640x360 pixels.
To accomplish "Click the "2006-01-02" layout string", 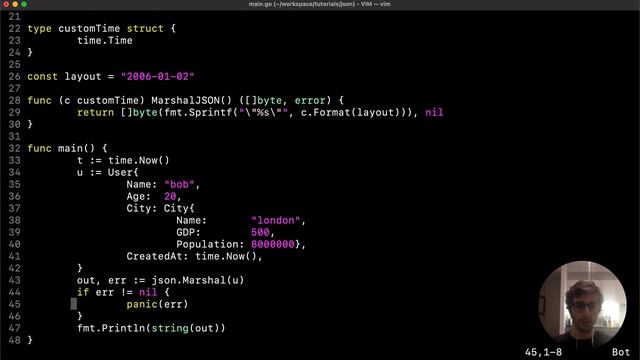I will pos(158,76).
